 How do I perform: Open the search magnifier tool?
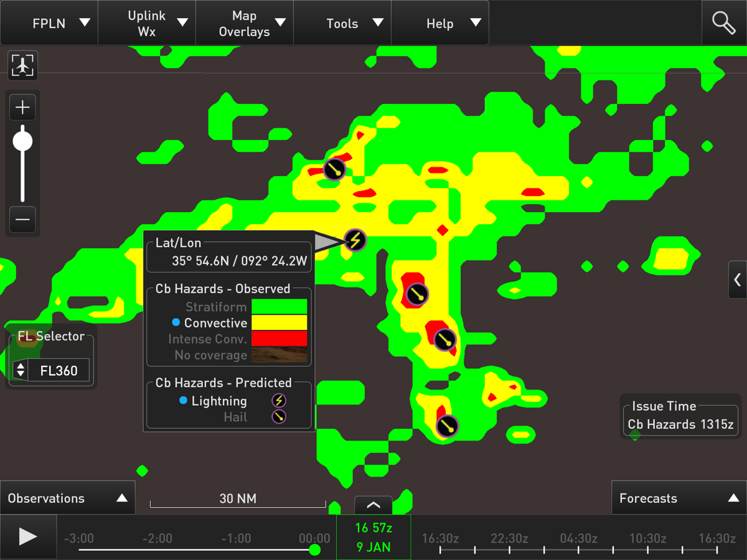(x=724, y=23)
